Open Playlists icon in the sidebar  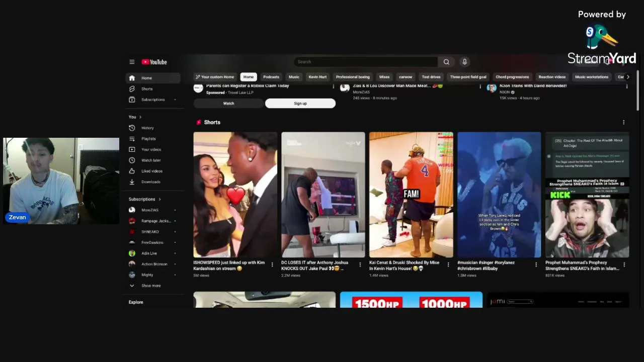pyautogui.click(x=132, y=139)
